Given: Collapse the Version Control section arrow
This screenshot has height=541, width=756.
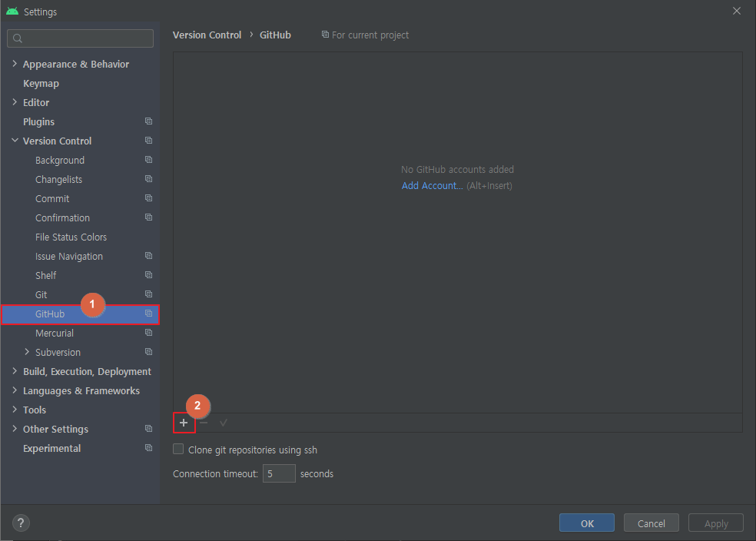Looking at the screenshot, I should point(15,141).
